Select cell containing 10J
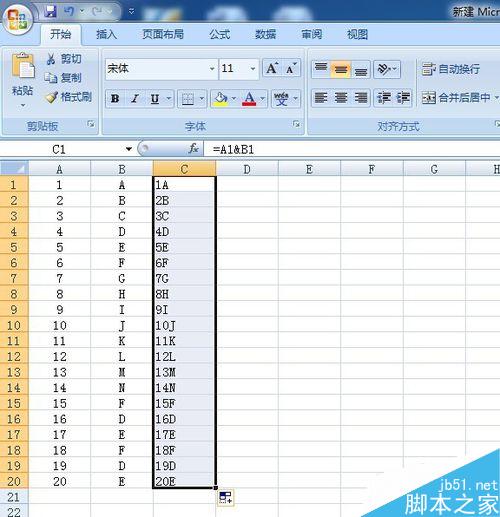Screen dimensions: 500x517 tap(184, 325)
